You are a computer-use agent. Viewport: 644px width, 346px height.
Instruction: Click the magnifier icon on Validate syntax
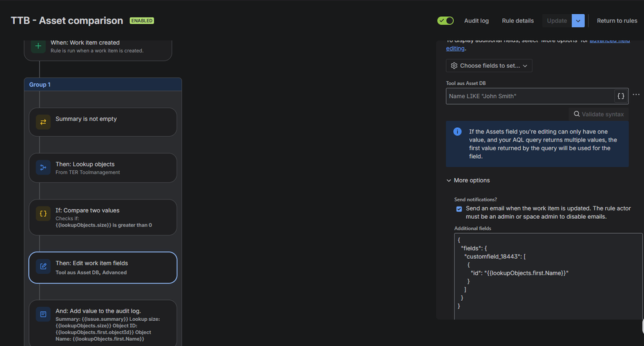click(577, 114)
